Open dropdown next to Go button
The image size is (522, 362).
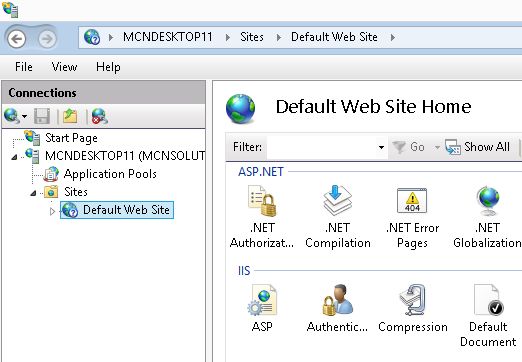click(x=437, y=147)
